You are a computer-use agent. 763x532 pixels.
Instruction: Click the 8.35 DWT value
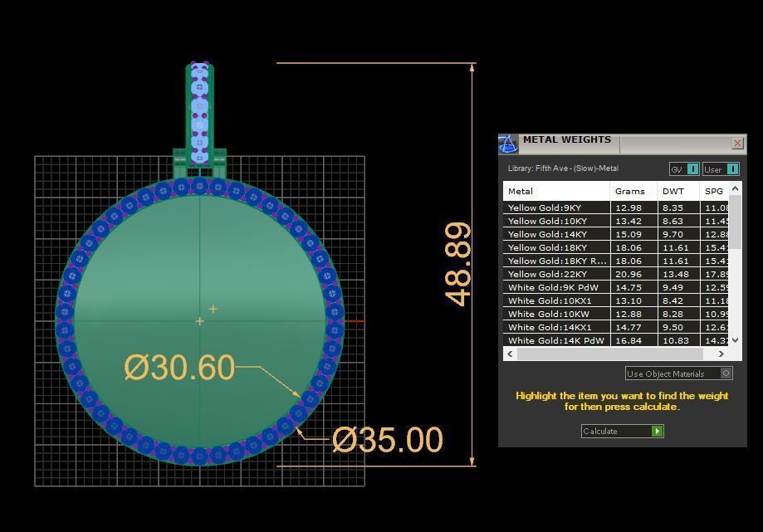(x=673, y=207)
